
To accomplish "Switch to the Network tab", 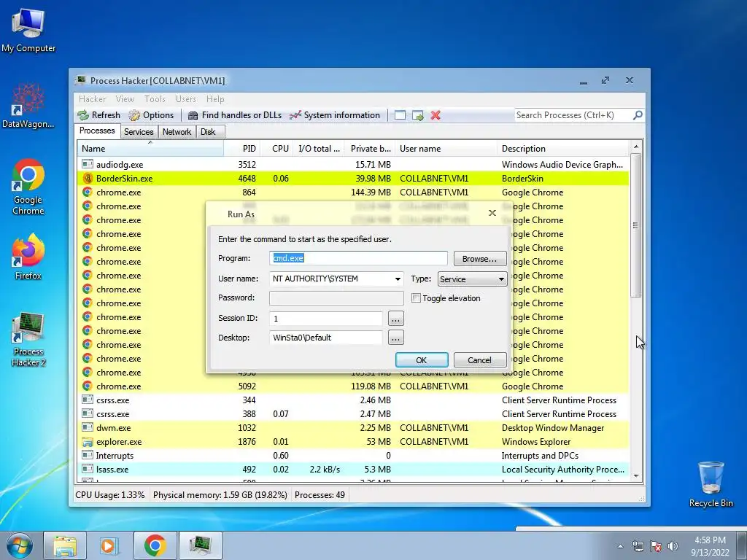I will [177, 132].
